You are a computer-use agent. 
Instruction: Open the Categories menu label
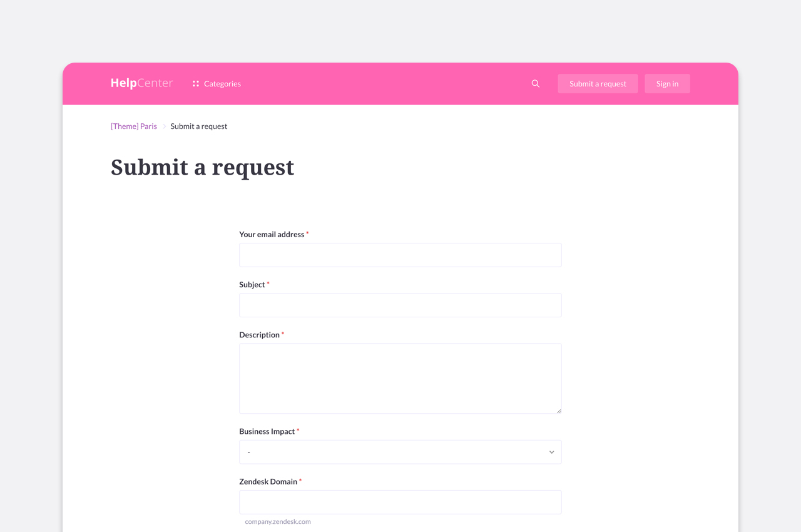coord(222,84)
